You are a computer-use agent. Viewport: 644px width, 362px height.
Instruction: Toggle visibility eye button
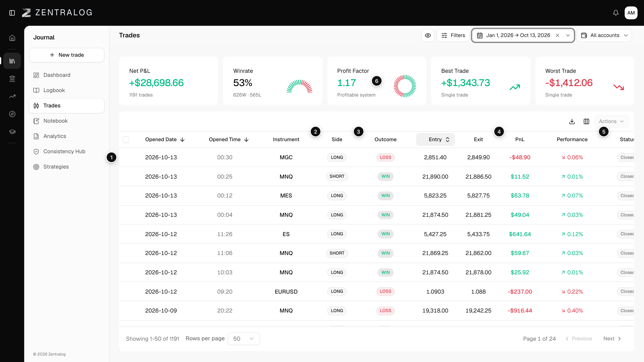click(428, 35)
